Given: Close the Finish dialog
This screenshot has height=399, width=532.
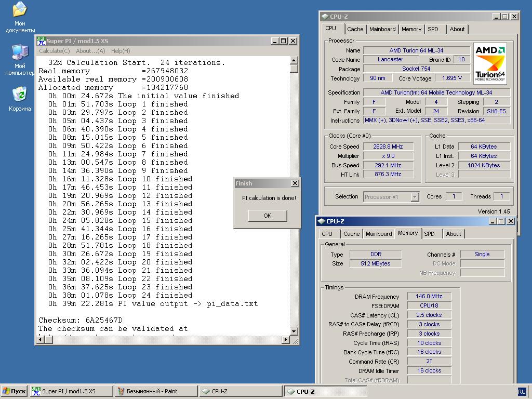Looking at the screenshot, I should click(x=295, y=183).
